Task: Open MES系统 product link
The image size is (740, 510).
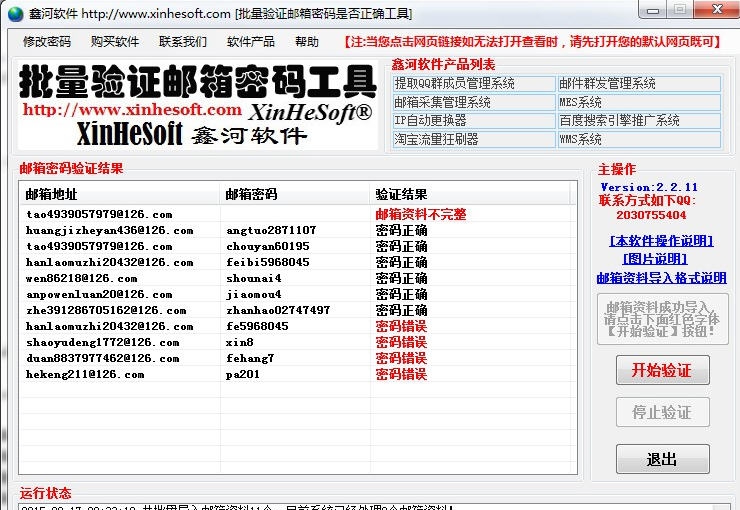Action: pos(639,102)
